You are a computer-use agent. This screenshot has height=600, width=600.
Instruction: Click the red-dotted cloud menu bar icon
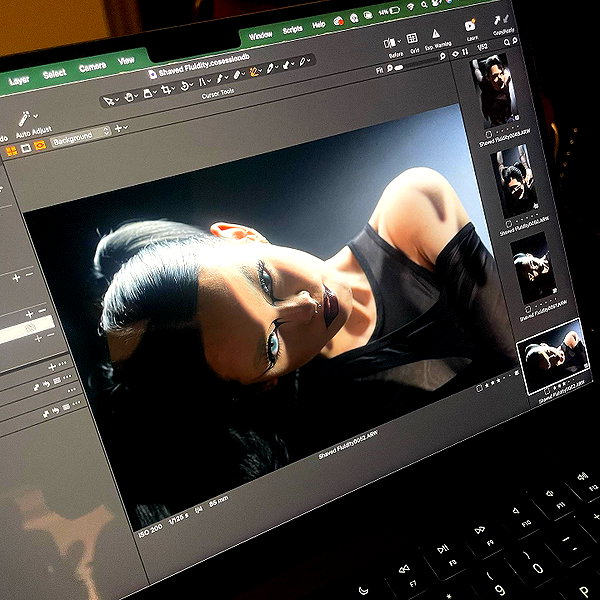[x=338, y=21]
